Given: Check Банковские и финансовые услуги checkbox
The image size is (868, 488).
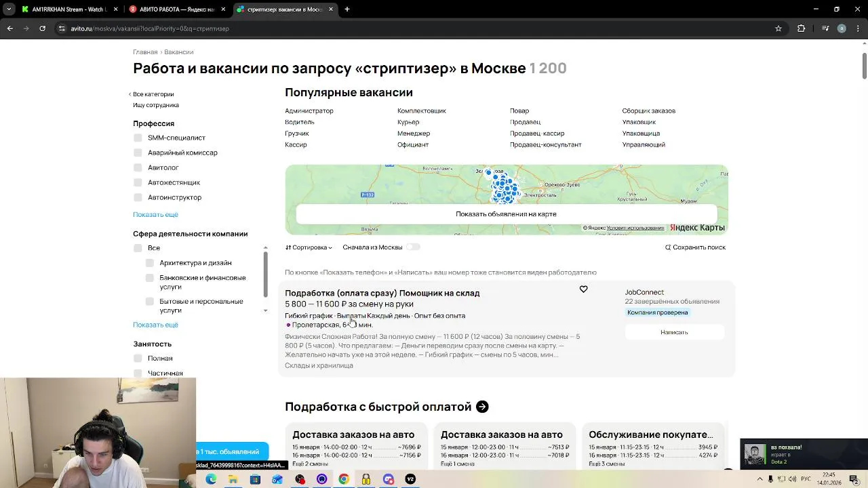Looking at the screenshot, I should click(x=150, y=278).
